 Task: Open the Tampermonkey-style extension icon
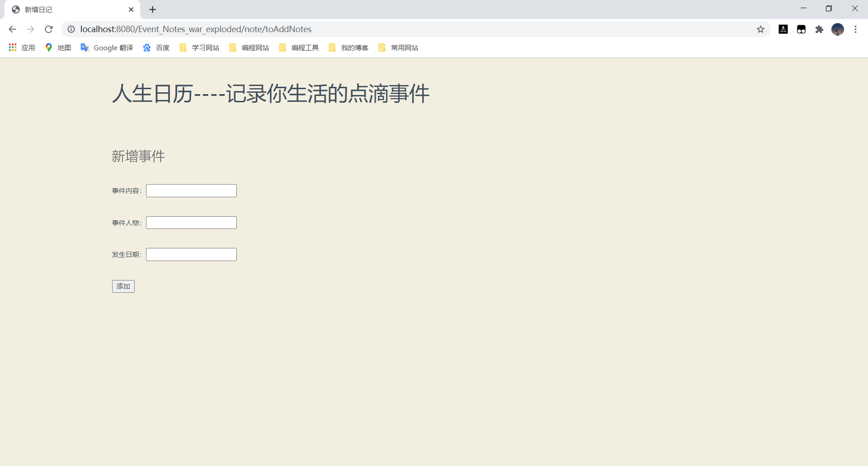coord(802,29)
